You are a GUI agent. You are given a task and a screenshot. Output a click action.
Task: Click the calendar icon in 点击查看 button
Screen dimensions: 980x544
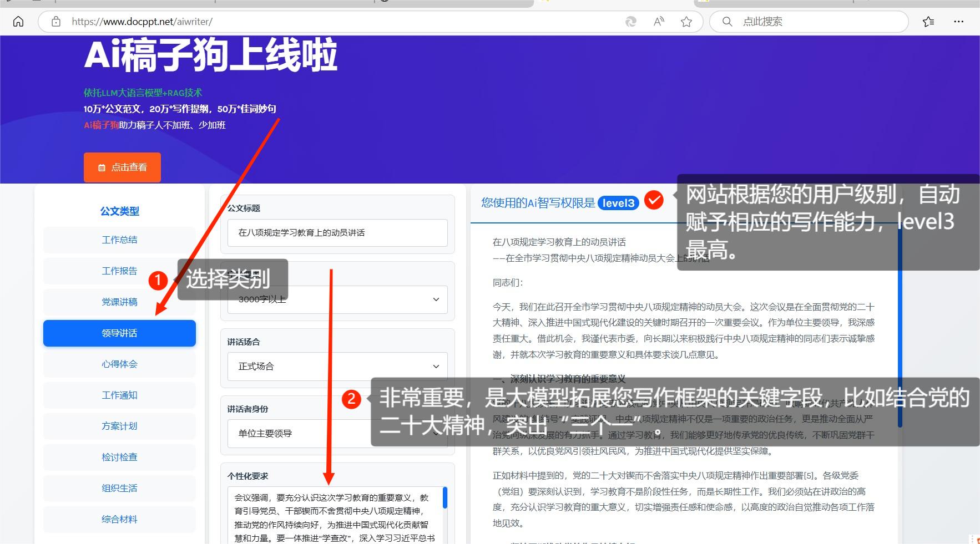(x=102, y=167)
